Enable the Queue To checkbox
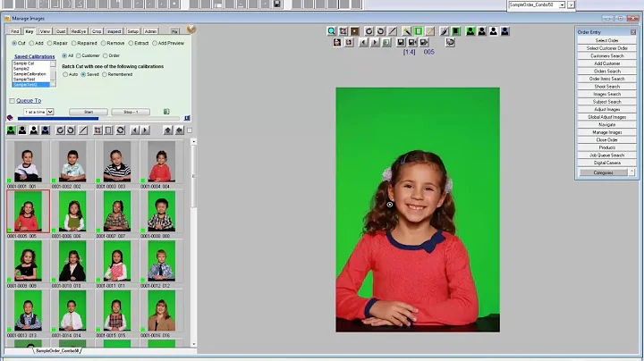 click(13, 101)
